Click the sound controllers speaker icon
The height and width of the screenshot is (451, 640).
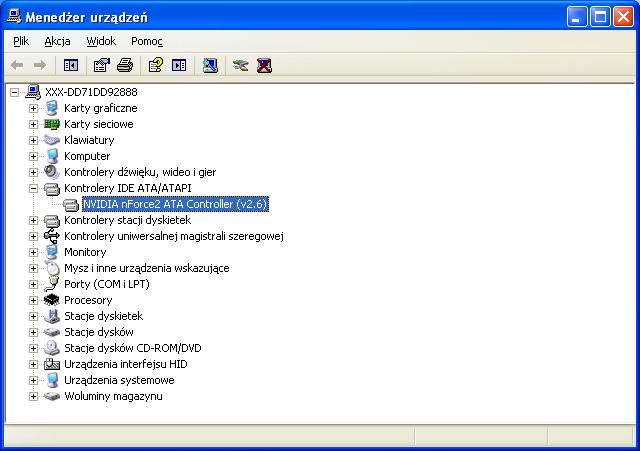52,172
